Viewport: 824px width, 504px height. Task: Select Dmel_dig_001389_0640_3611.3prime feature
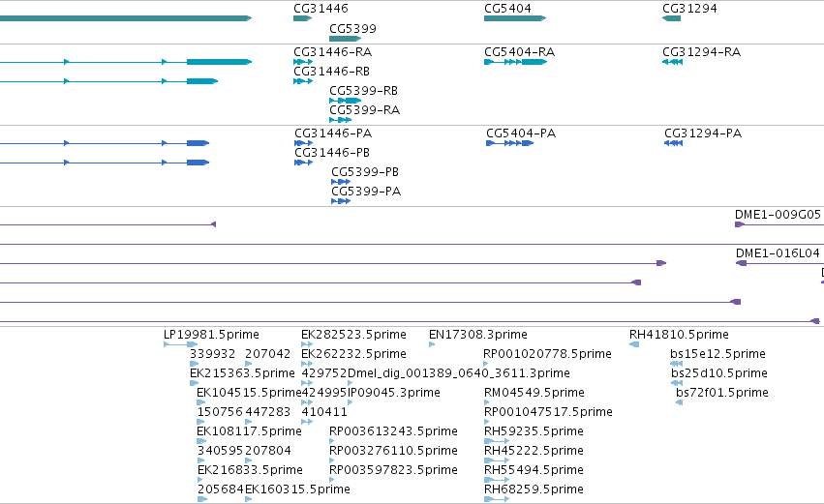[x=350, y=383]
